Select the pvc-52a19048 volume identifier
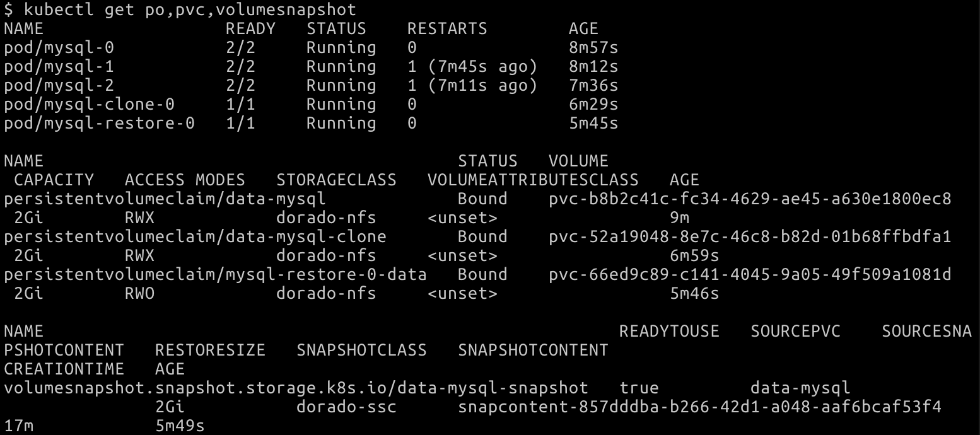Screen dimensions: 980x435 click(750, 236)
